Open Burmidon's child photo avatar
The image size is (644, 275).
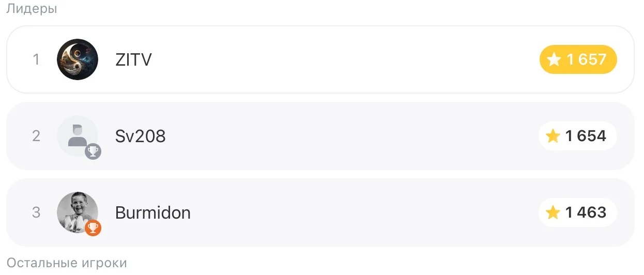point(78,212)
